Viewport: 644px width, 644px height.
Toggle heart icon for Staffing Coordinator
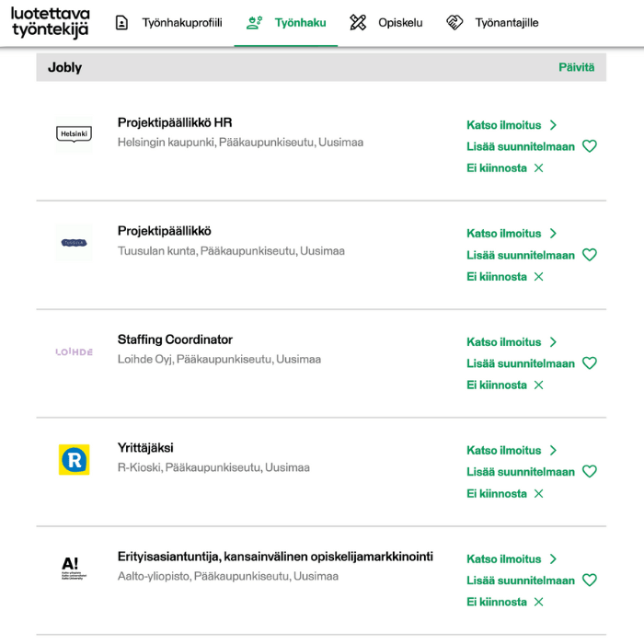coord(590,363)
